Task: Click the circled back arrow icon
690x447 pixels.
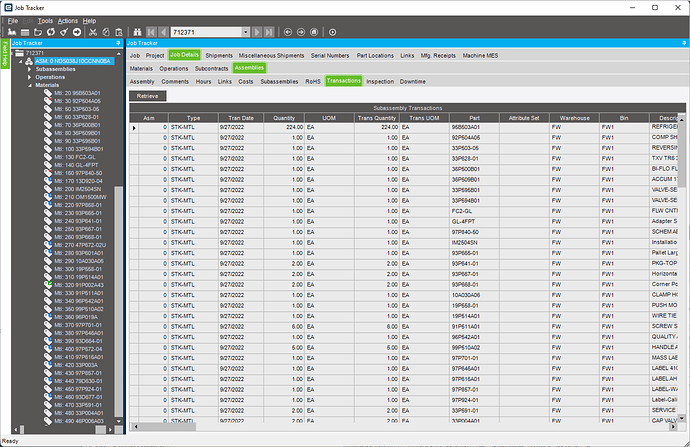Action: pyautogui.click(x=287, y=32)
